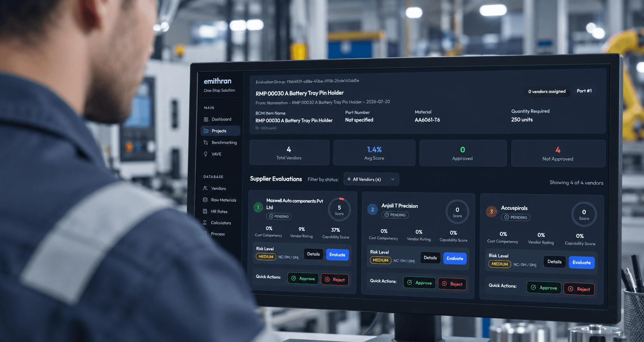Viewport: 644px width, 342px height.
Task: Click the Part #1 label
Action: click(x=584, y=91)
